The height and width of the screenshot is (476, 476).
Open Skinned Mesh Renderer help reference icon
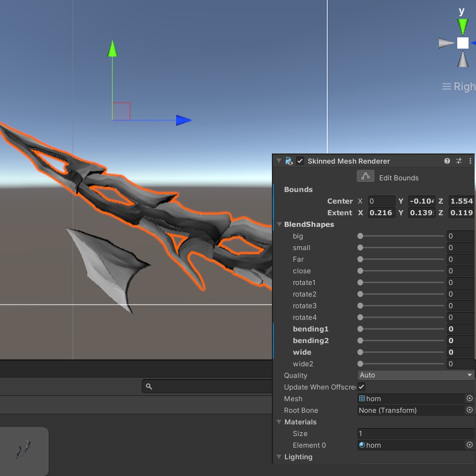click(447, 161)
